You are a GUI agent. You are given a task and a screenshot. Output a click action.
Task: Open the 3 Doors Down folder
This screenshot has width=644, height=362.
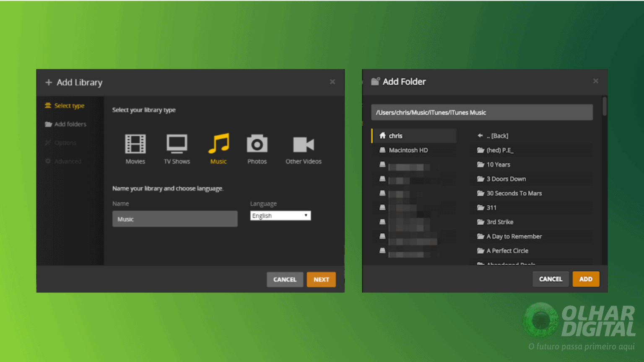[501, 179]
